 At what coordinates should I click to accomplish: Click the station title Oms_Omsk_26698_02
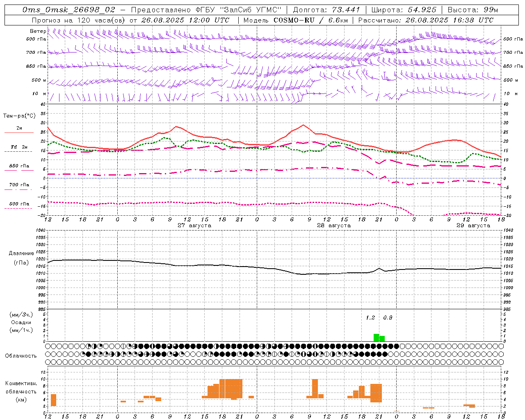(69, 10)
